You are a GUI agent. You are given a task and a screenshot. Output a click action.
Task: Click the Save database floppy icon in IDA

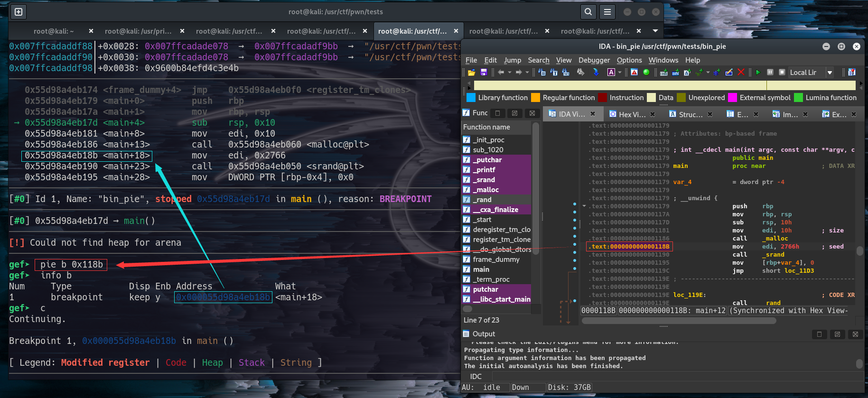484,72
